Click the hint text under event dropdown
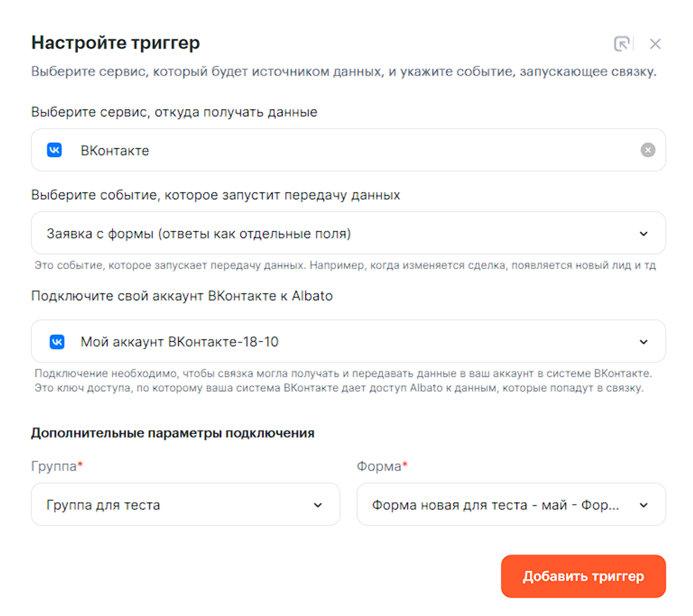 click(x=345, y=265)
